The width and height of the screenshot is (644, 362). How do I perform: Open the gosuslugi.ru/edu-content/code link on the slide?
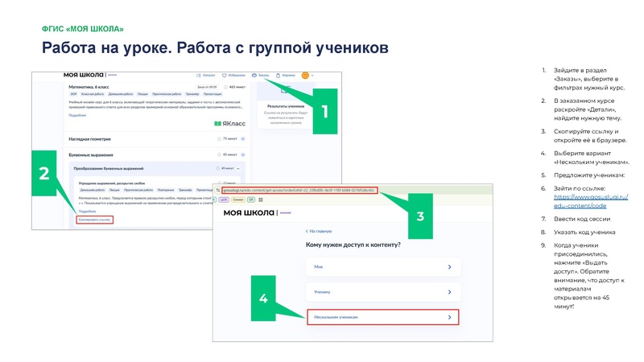[591, 201]
